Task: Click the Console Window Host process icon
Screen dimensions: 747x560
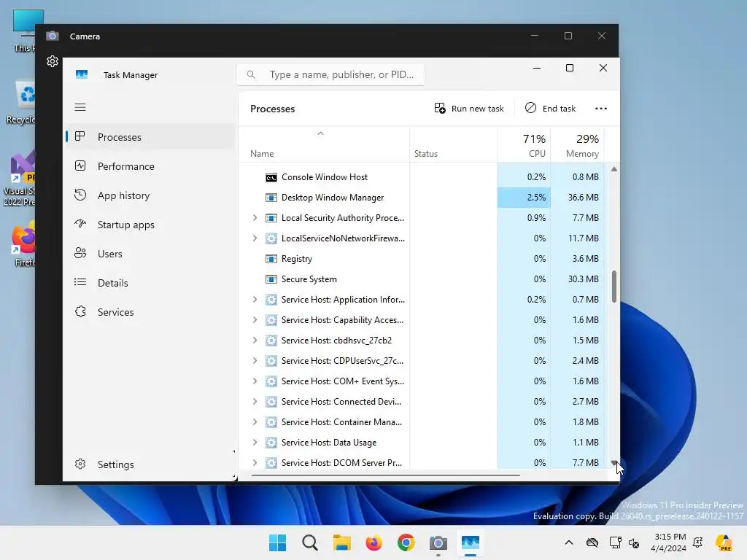Action: pos(271,177)
